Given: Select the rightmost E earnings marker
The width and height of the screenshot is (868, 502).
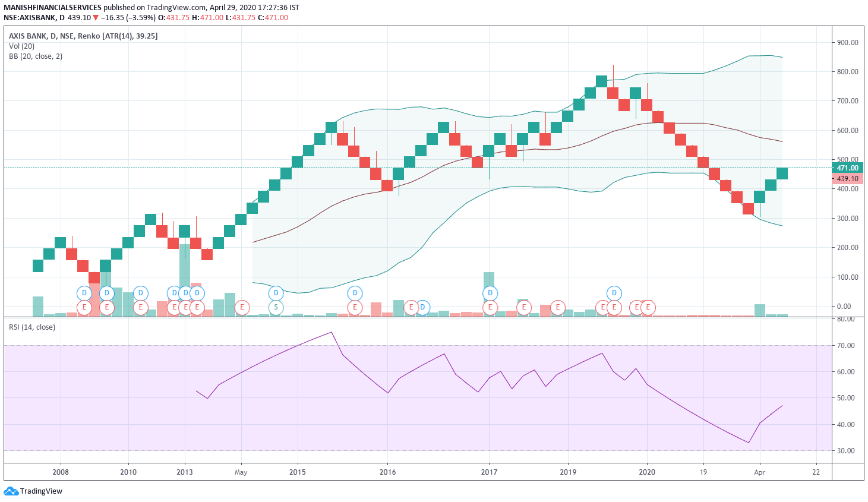Looking at the screenshot, I should pos(648,307).
